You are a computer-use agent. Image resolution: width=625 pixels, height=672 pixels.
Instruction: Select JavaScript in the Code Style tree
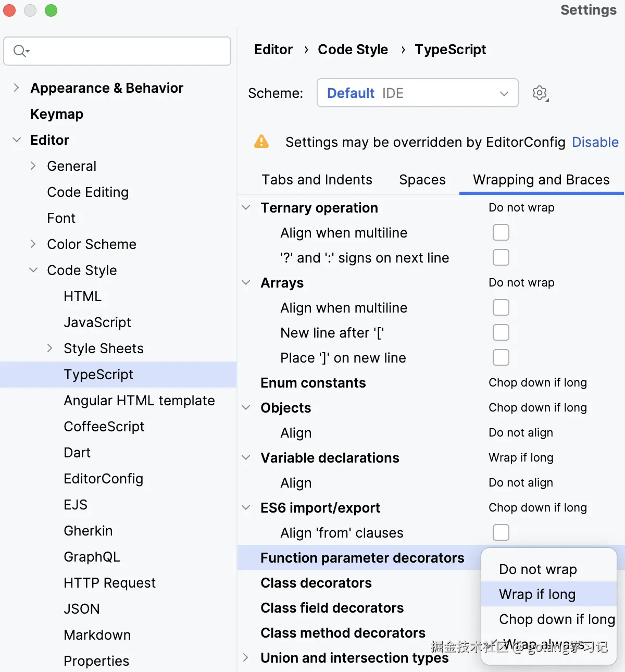tap(97, 322)
